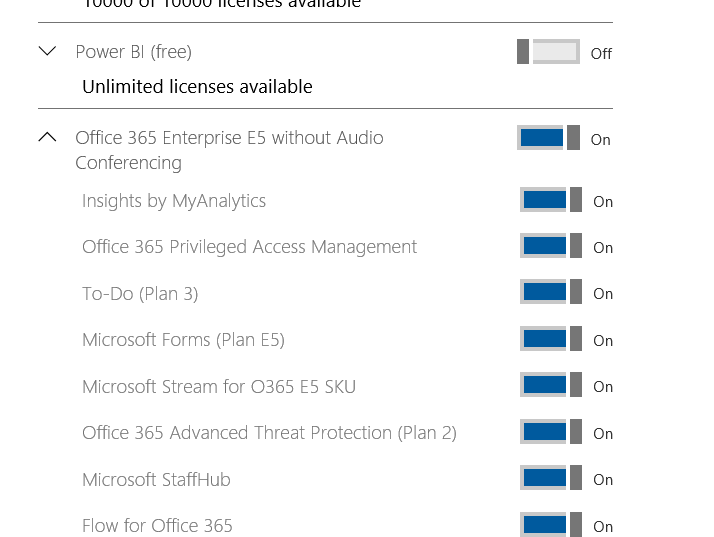714x537 pixels.
Task: Disable Office 365 Advanced Threat Protection toggle
Action: [x=550, y=432]
